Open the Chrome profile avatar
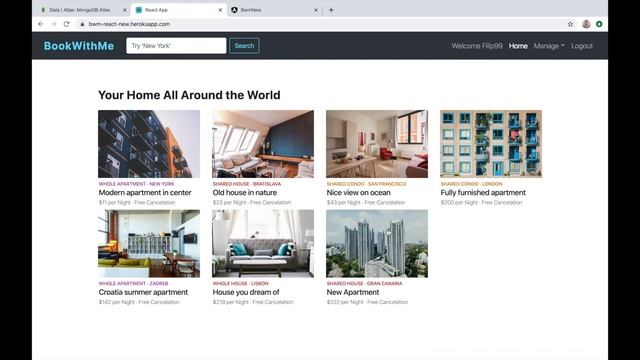 586,24
